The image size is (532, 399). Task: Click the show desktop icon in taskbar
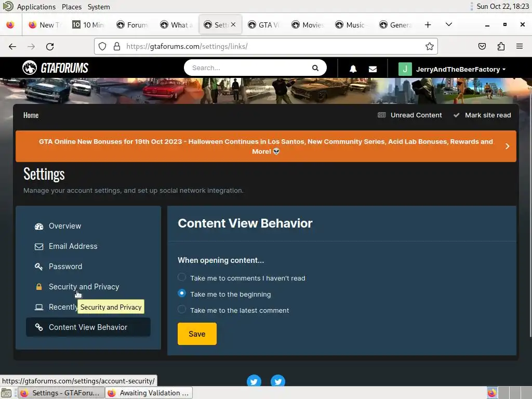[x=6, y=393]
